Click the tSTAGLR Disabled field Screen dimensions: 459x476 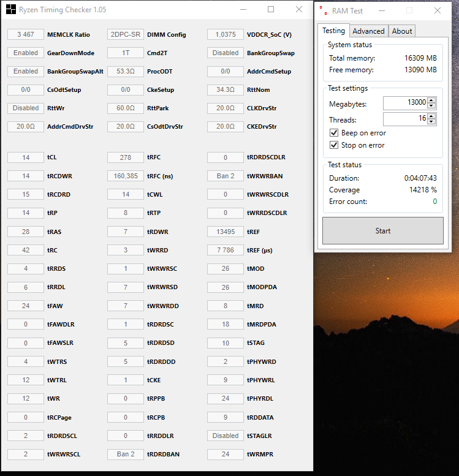[x=226, y=436]
